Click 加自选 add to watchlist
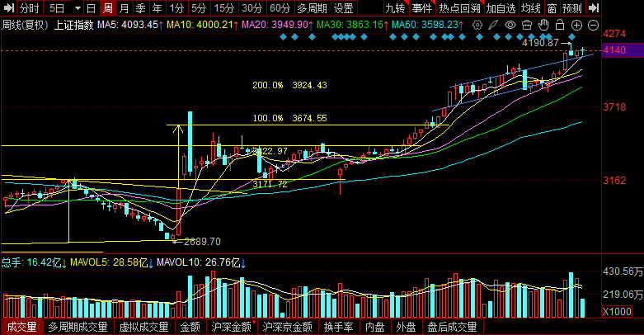Viewport: 644px width, 335px height. click(x=501, y=8)
